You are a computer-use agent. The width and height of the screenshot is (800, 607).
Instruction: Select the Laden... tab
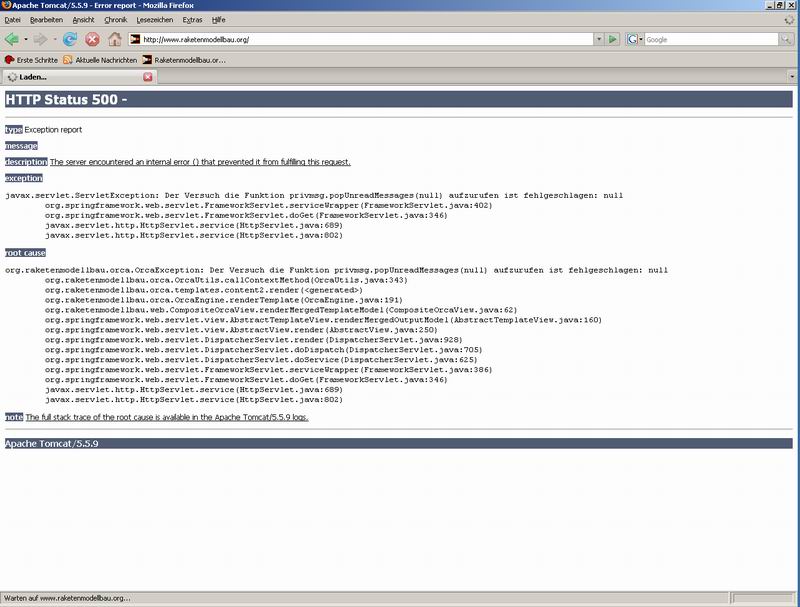tap(79, 77)
